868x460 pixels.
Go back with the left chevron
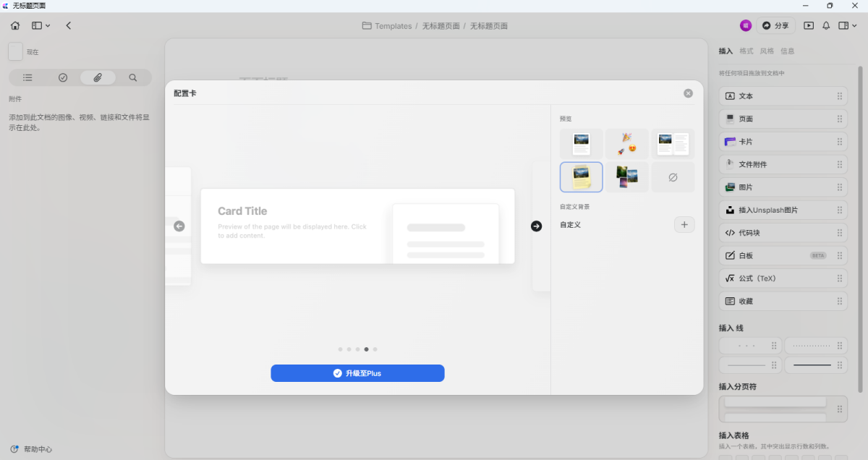(69, 25)
